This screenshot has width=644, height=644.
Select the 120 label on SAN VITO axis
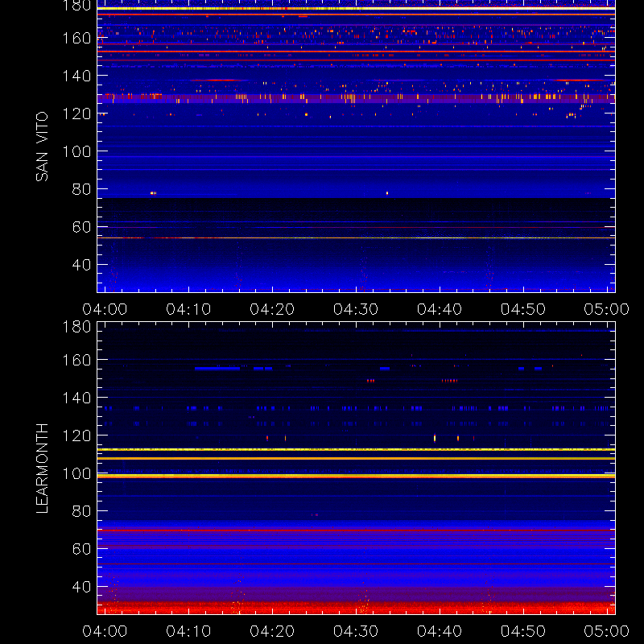pyautogui.click(x=76, y=114)
